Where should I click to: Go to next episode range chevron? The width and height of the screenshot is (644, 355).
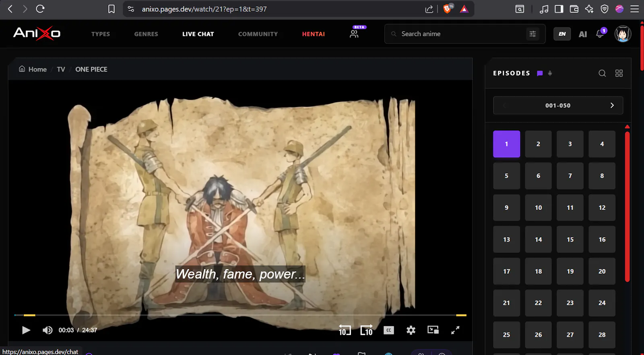612,105
